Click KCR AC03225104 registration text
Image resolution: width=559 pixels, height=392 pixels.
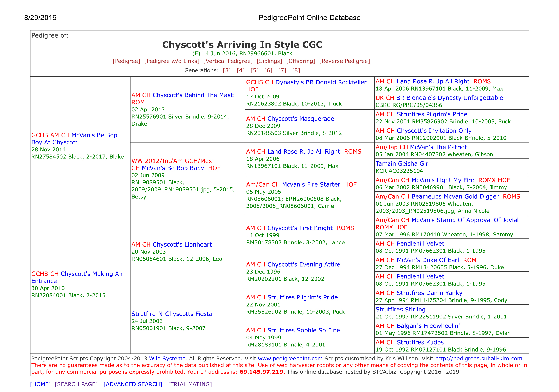click(399, 171)
